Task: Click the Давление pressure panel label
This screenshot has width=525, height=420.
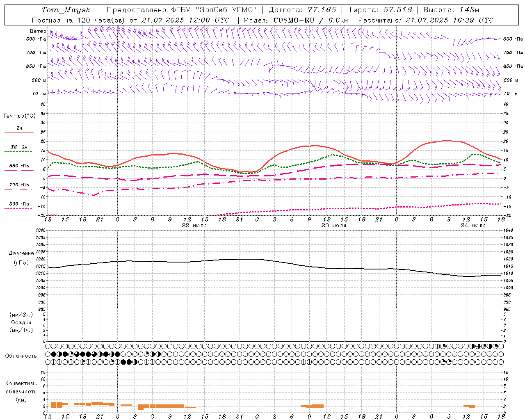Action: click(21, 253)
